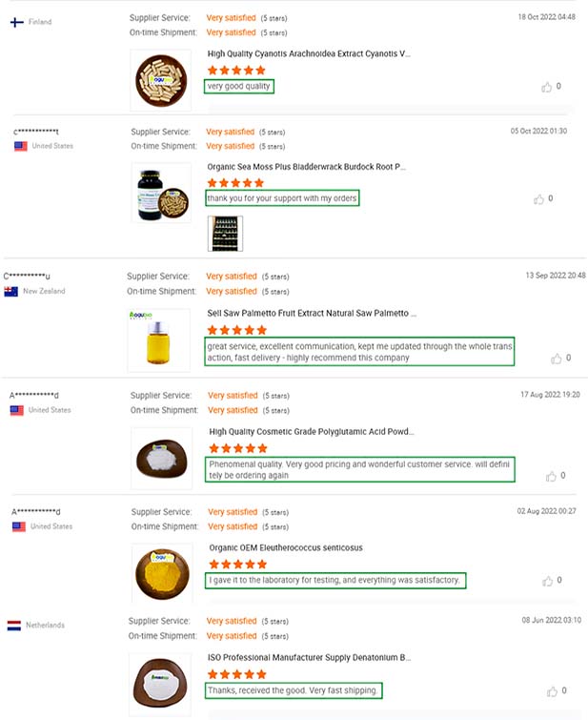This screenshot has height=720, width=588.
Task: Click thumbs-up on the Sea Moss review
Action: (x=539, y=199)
